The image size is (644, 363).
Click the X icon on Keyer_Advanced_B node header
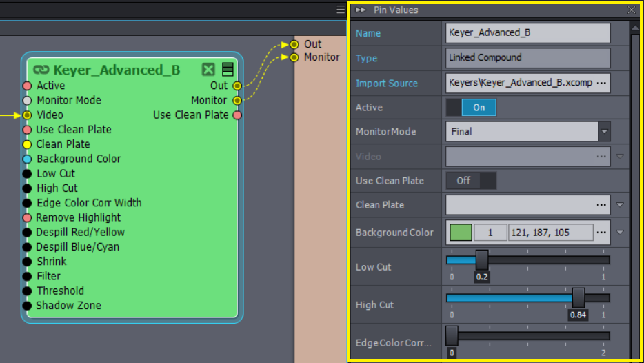pyautogui.click(x=208, y=70)
